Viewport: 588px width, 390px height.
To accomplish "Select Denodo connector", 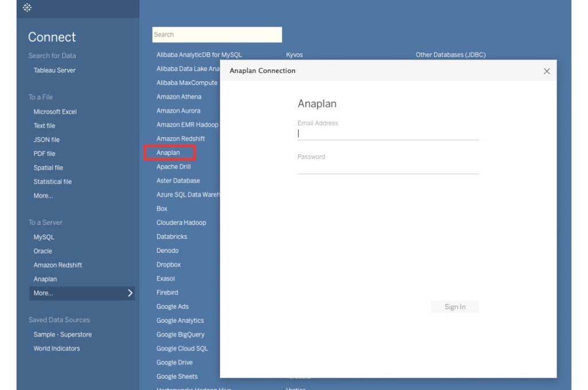I will pos(167,251).
